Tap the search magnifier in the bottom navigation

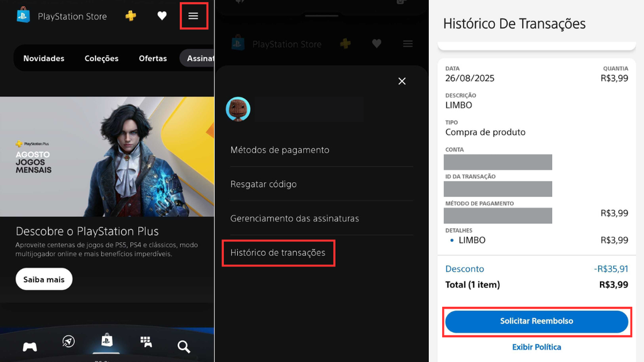coord(184,347)
